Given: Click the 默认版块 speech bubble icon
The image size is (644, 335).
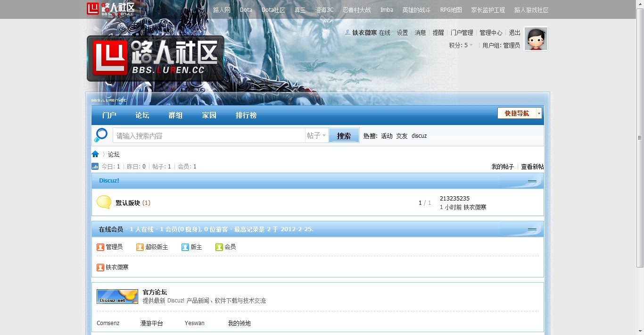Looking at the screenshot, I should tap(104, 202).
